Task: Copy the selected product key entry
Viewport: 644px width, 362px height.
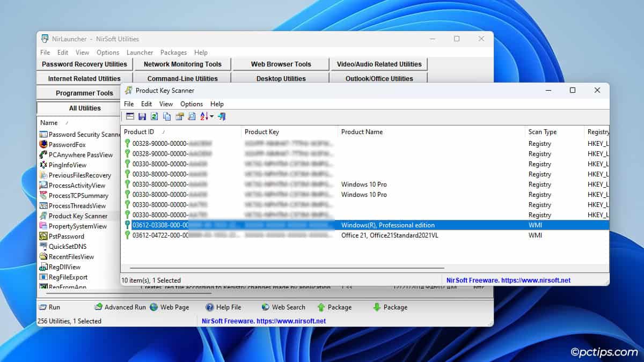Action: coord(167,116)
